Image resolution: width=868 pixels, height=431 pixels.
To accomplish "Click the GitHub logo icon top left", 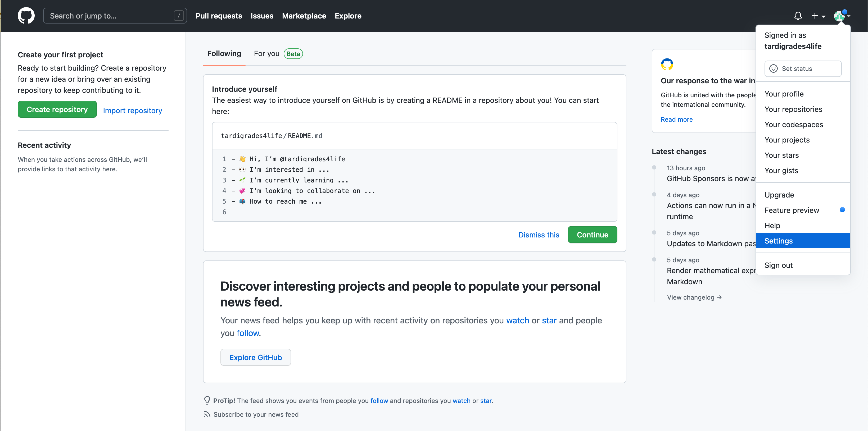I will click(x=26, y=16).
